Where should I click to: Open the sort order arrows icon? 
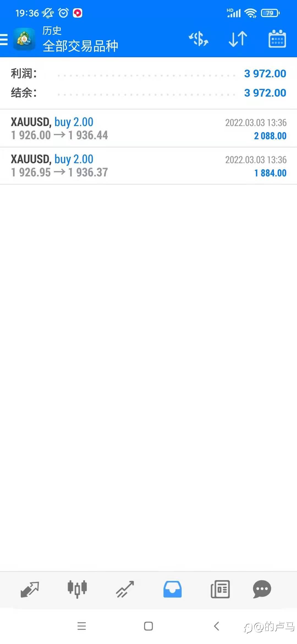pos(238,39)
